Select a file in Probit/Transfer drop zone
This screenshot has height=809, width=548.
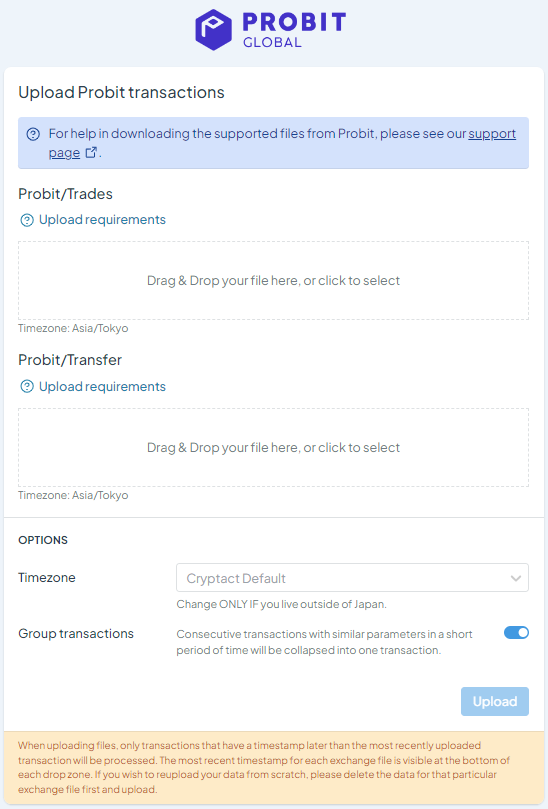[x=273, y=447]
